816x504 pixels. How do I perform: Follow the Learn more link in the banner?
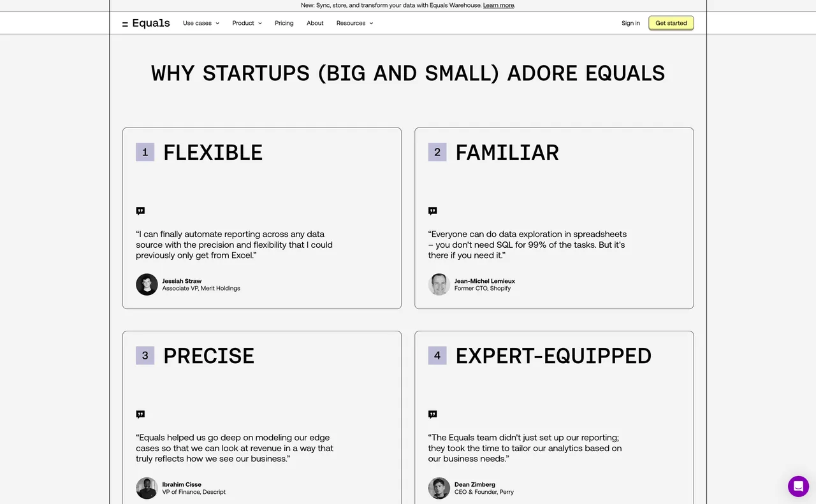click(x=499, y=5)
